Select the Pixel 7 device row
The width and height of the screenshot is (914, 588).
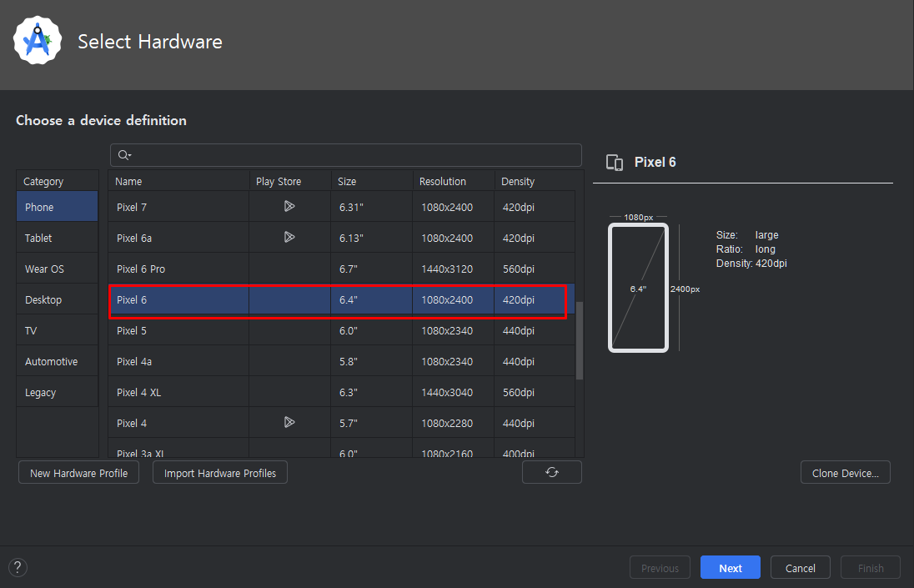tap(342, 207)
